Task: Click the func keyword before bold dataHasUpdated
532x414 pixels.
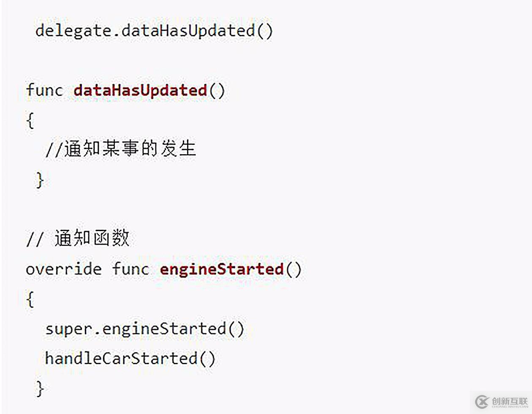Action: point(44,90)
